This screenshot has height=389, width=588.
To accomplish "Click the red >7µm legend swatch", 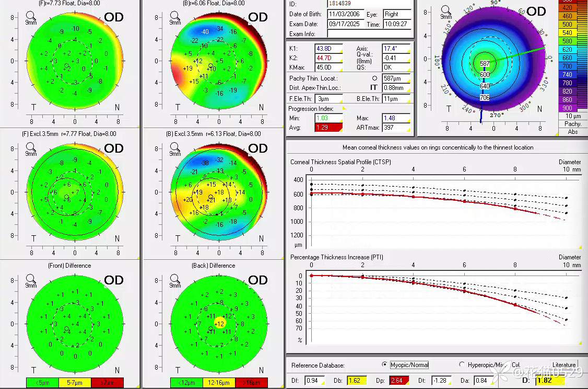I will [x=107, y=383].
